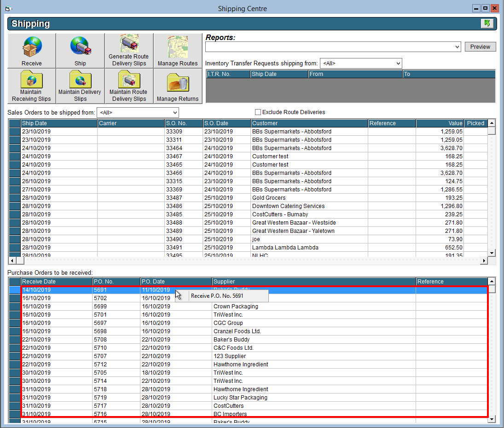Select the Lucky Star Packaging purchase order
This screenshot has width=504, height=428.
coord(248,398)
